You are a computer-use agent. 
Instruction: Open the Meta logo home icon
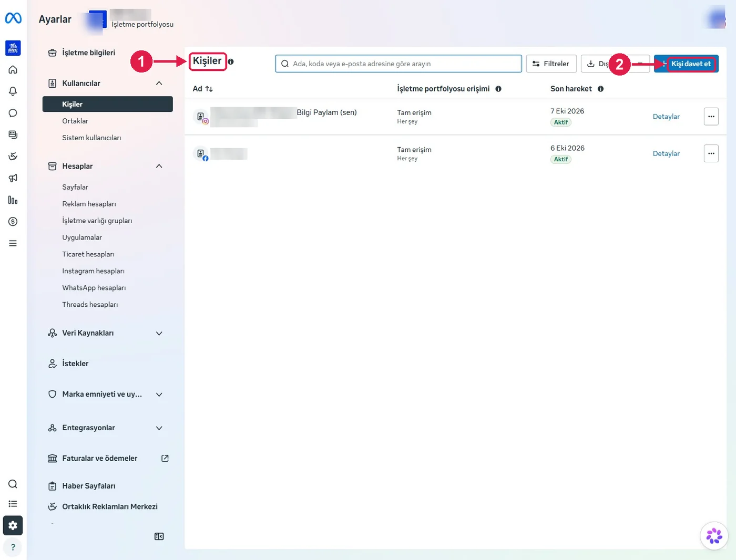point(13,18)
